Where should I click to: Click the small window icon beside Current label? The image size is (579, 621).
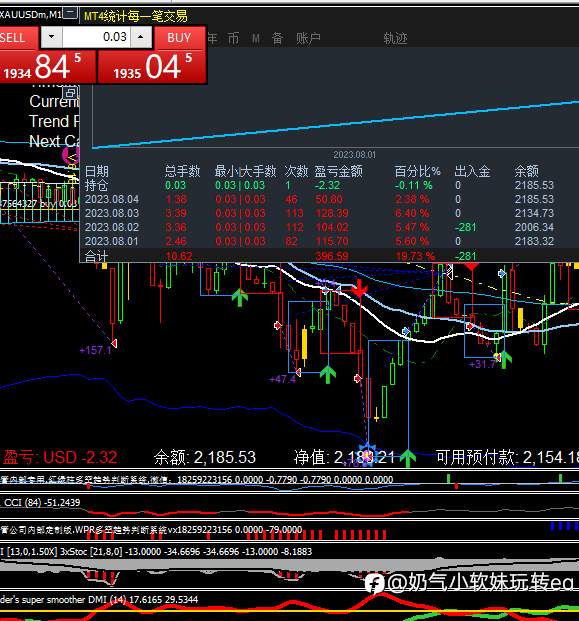tap(71, 93)
